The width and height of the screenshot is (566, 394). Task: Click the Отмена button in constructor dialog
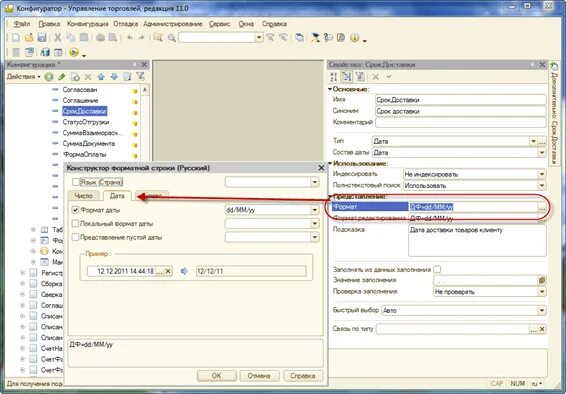259,376
